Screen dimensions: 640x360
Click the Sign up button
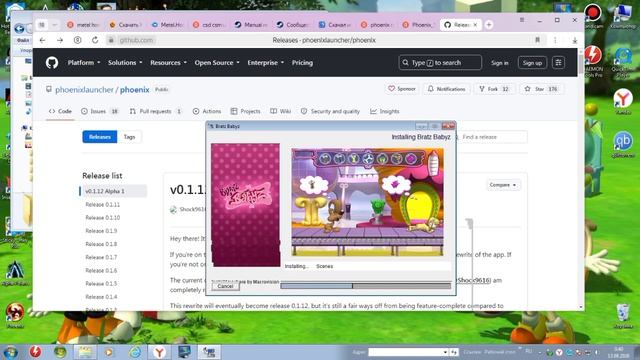532,63
